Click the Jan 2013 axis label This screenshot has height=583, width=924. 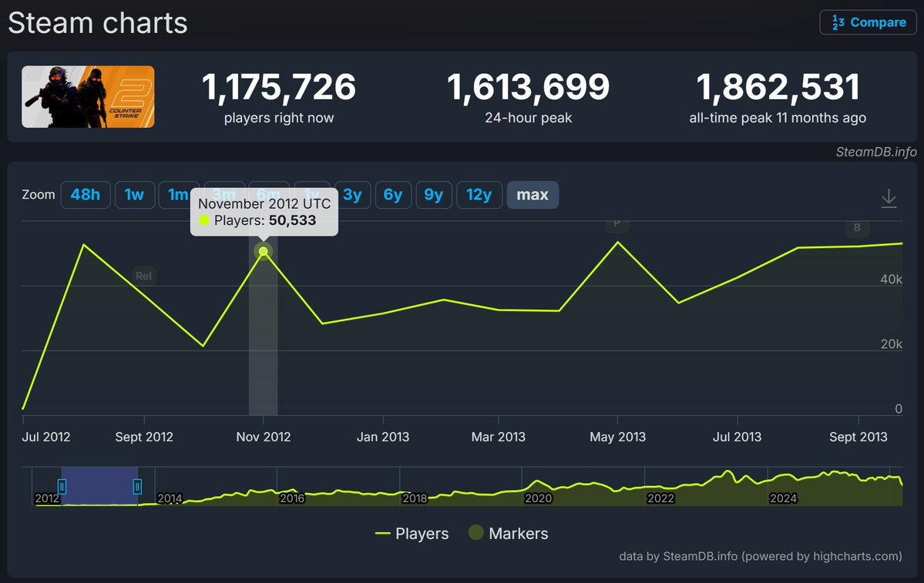coord(383,437)
